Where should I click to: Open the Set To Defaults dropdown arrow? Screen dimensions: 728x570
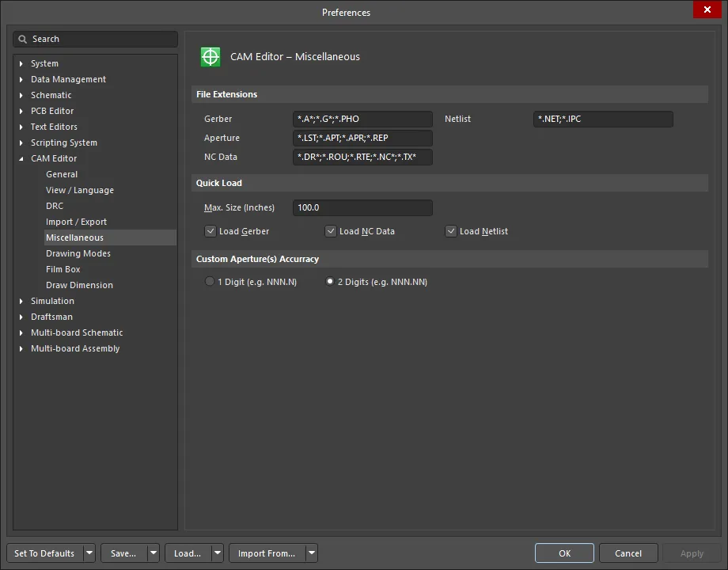89,553
